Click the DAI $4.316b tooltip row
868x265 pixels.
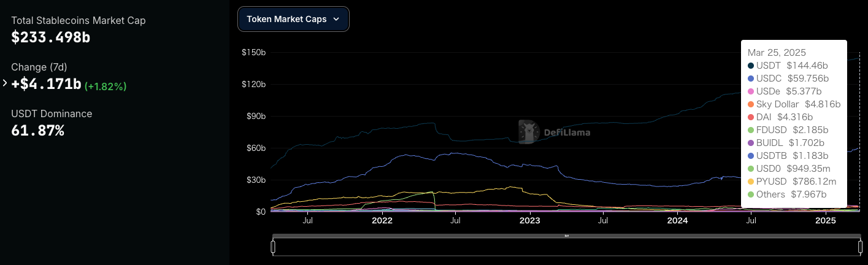pos(780,117)
